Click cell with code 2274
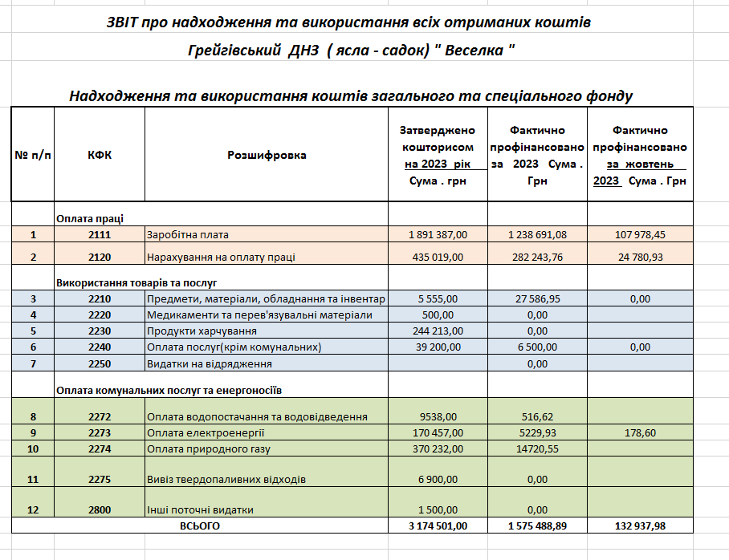The height and width of the screenshot is (560, 729). [100, 449]
